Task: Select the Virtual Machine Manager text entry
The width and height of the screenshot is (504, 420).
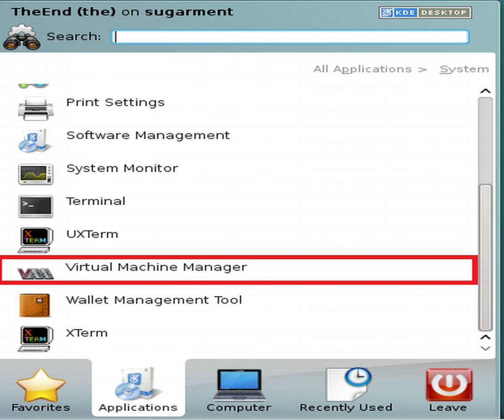Action: [156, 267]
